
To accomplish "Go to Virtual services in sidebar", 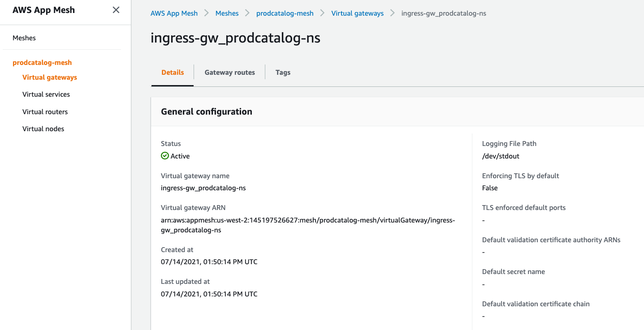I will click(x=46, y=94).
